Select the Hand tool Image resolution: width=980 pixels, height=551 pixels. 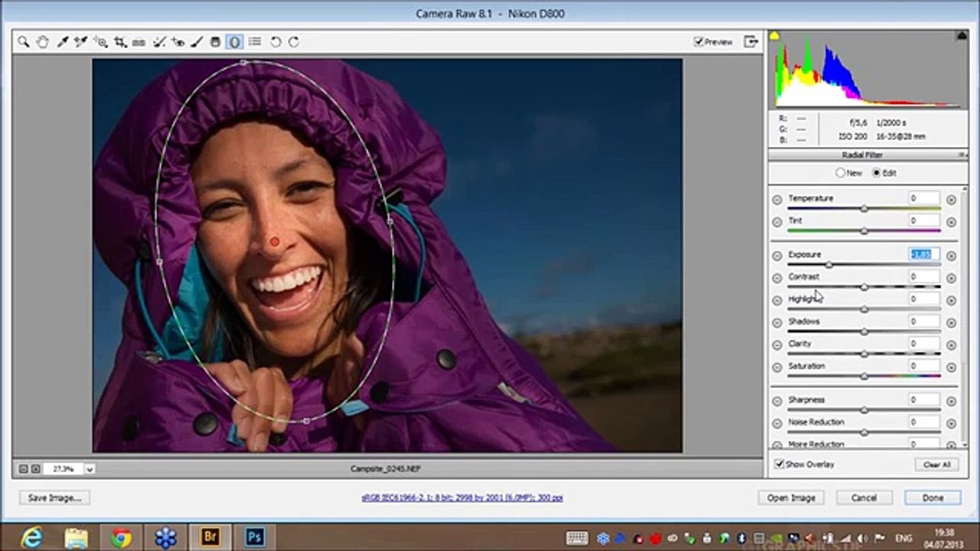click(x=42, y=42)
